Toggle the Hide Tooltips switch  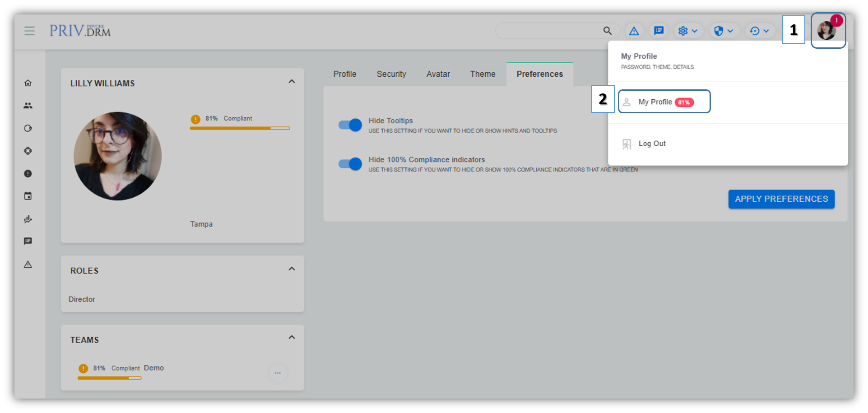(350, 125)
